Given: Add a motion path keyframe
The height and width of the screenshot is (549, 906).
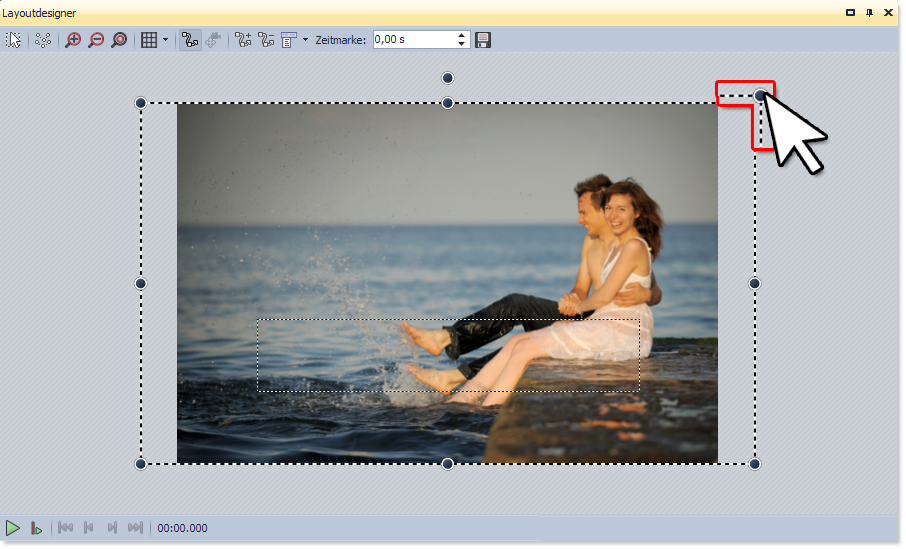Looking at the screenshot, I should [242, 40].
